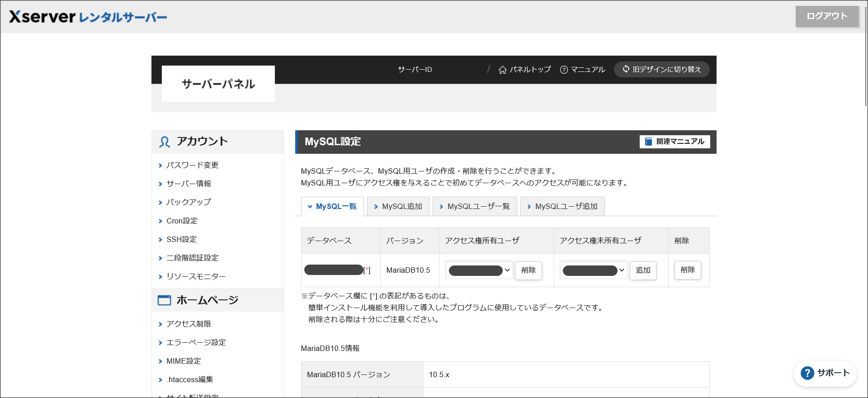Viewport: 868px width, 398px height.
Task: Switch to the MySQL追加 tab
Action: coord(398,206)
